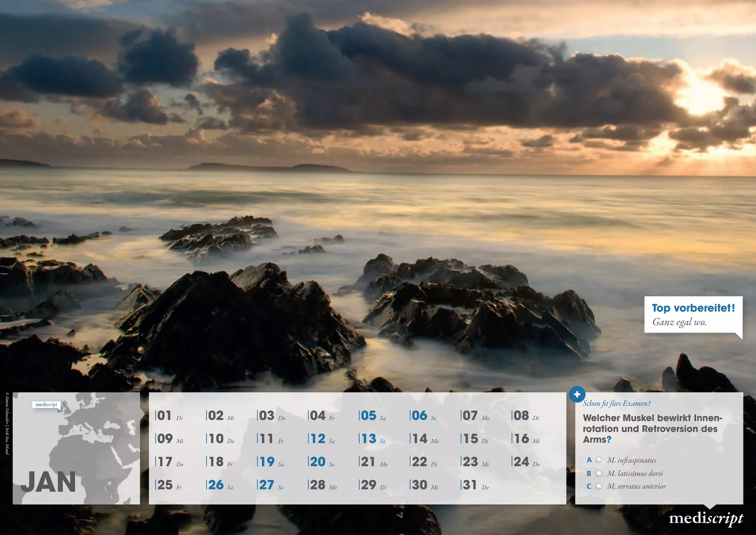Click the blue plus icon above the quiz

click(577, 395)
